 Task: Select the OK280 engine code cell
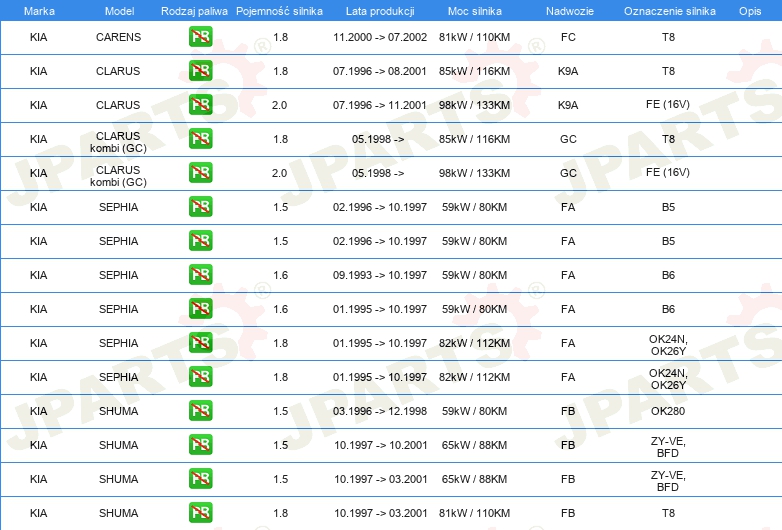point(668,411)
